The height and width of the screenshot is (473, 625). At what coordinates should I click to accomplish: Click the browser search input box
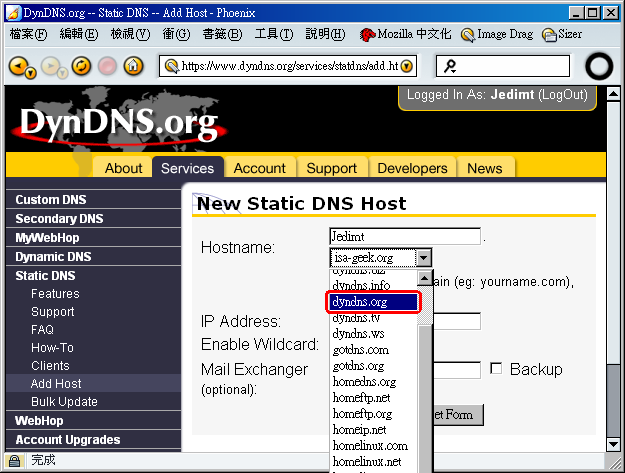[503, 66]
